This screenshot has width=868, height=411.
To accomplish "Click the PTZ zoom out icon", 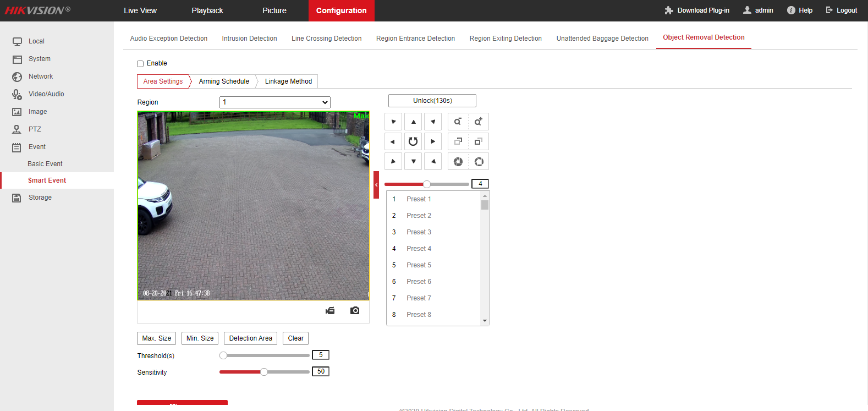I will click(x=458, y=122).
